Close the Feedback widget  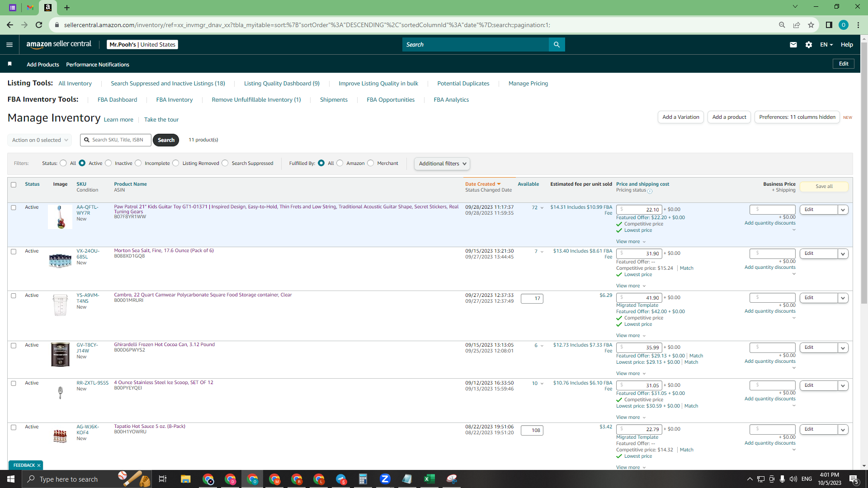pos(39,465)
